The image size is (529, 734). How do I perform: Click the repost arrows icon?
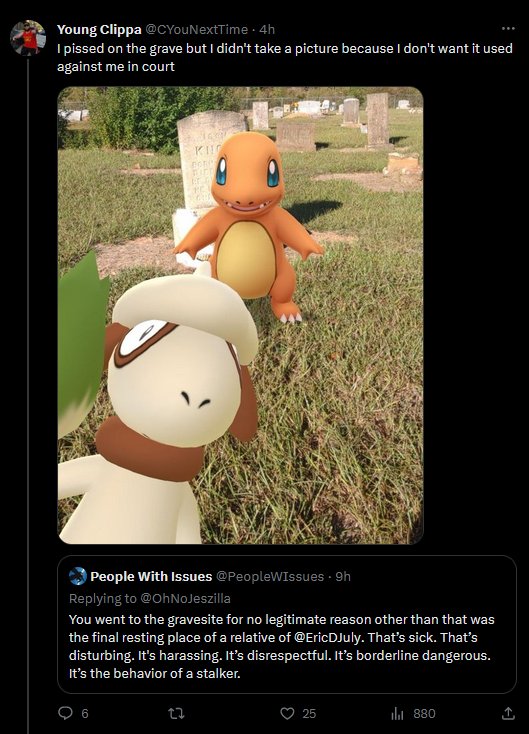pos(176,713)
